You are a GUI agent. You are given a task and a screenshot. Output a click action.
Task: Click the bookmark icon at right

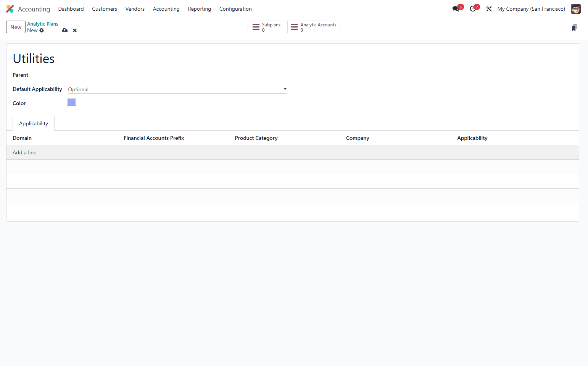click(x=574, y=28)
